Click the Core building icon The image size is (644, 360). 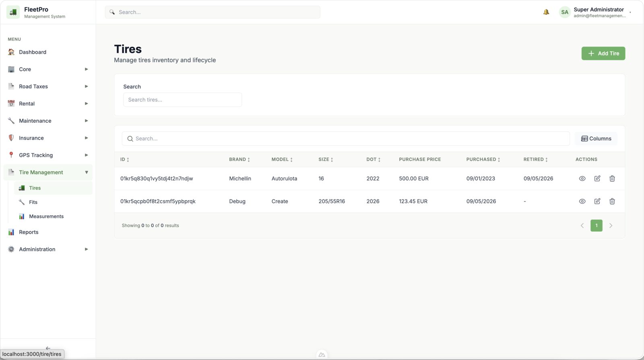(11, 69)
